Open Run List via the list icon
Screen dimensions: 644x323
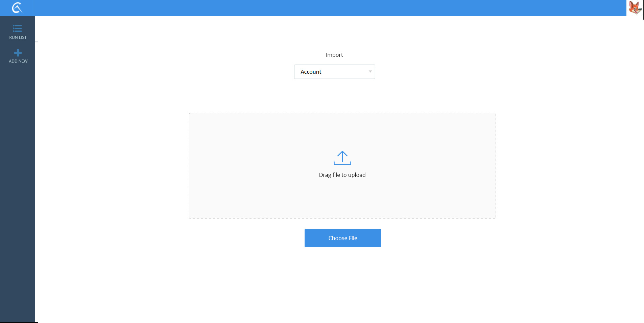[x=17, y=28]
